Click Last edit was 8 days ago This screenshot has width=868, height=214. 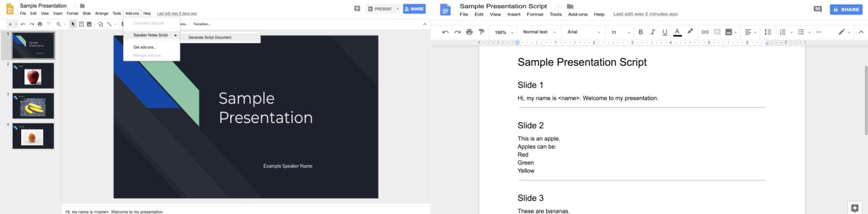(177, 13)
